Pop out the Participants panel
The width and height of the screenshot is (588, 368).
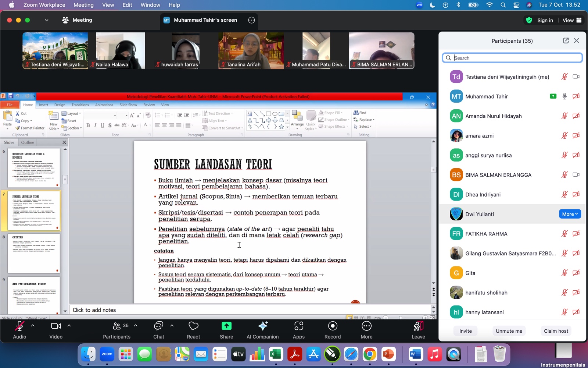click(x=566, y=41)
